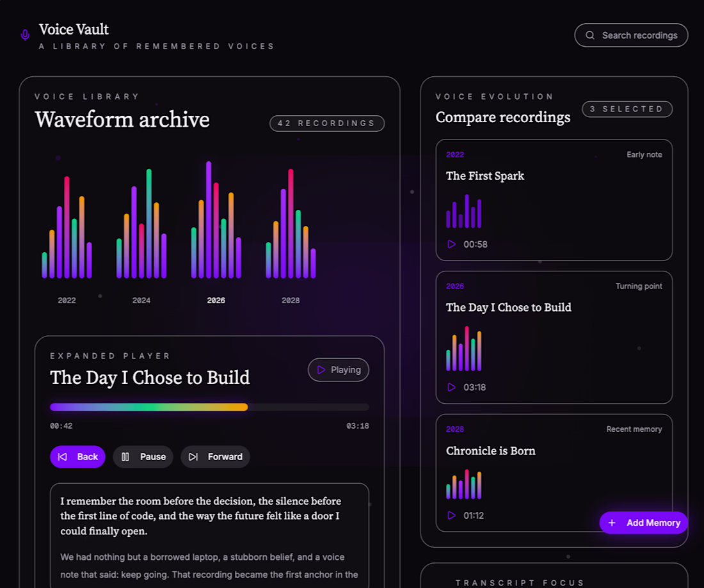Click the 2026 label in compare card

tap(455, 287)
